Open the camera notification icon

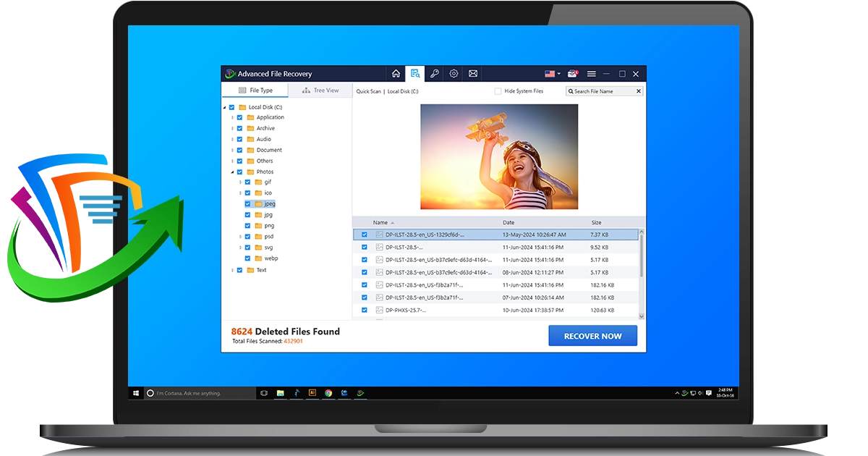(572, 74)
